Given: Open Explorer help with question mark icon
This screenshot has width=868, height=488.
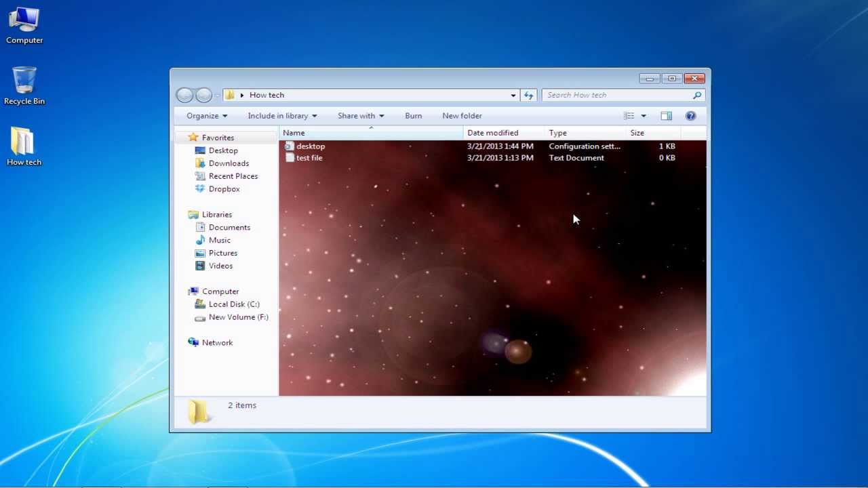Looking at the screenshot, I should pyautogui.click(x=690, y=116).
